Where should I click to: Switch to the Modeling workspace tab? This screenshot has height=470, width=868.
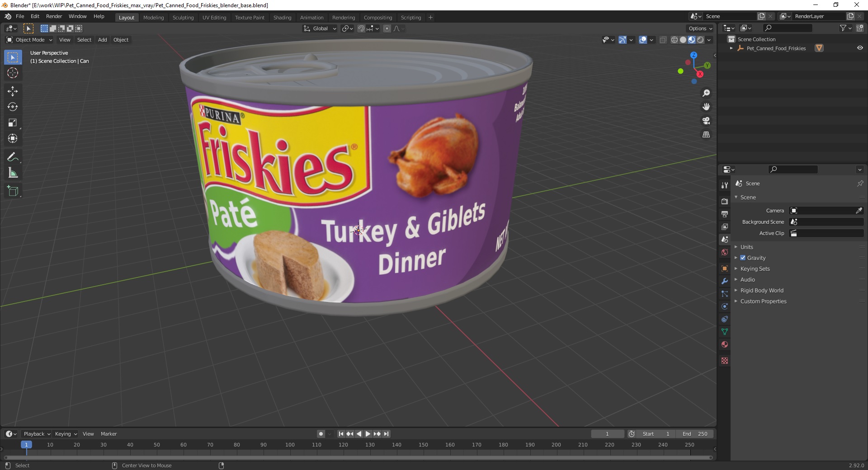tap(153, 18)
